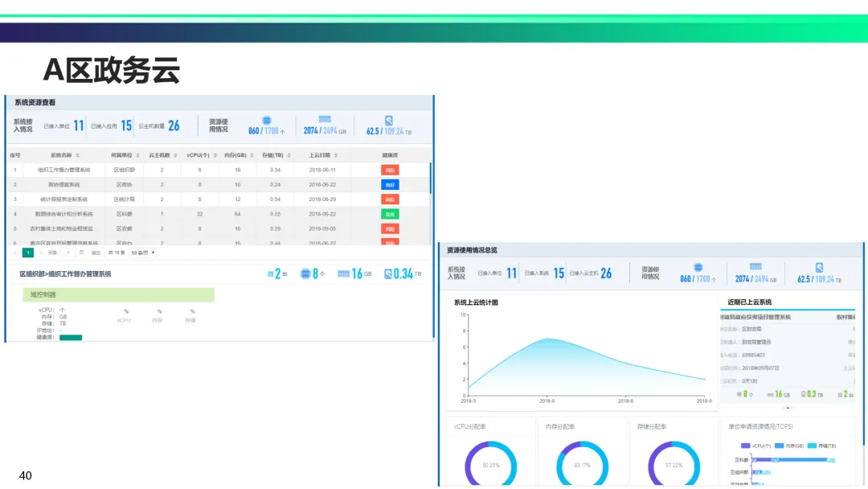Sort table by 所属单位 column arrows

click(138, 155)
